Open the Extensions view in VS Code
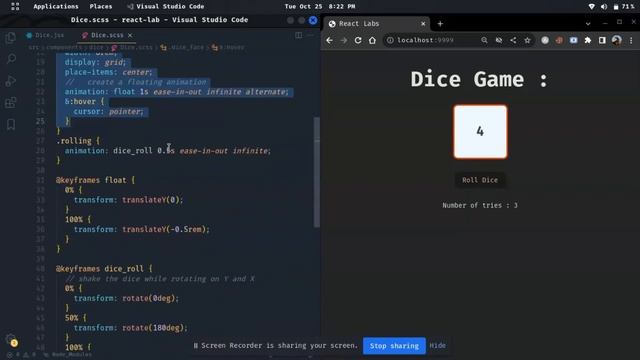Viewport: 640px width, 360px height. [11, 102]
